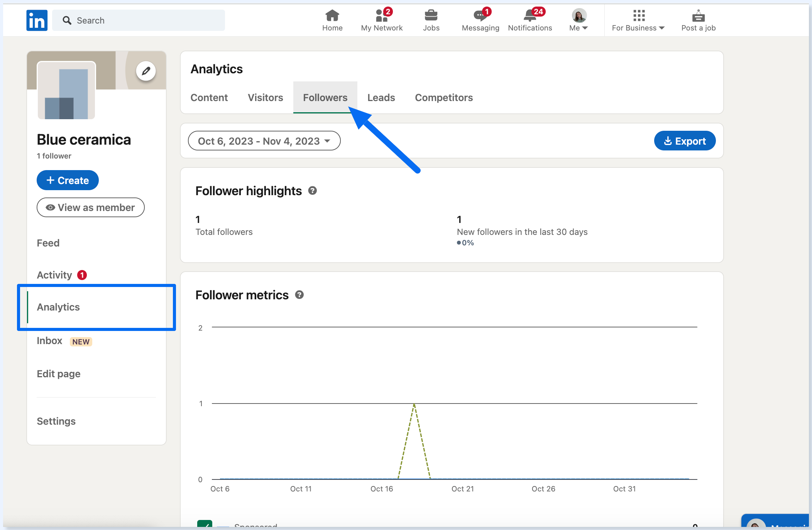Click the Blue ceramica page logo
Viewport: 812px width, 530px height.
66,90
